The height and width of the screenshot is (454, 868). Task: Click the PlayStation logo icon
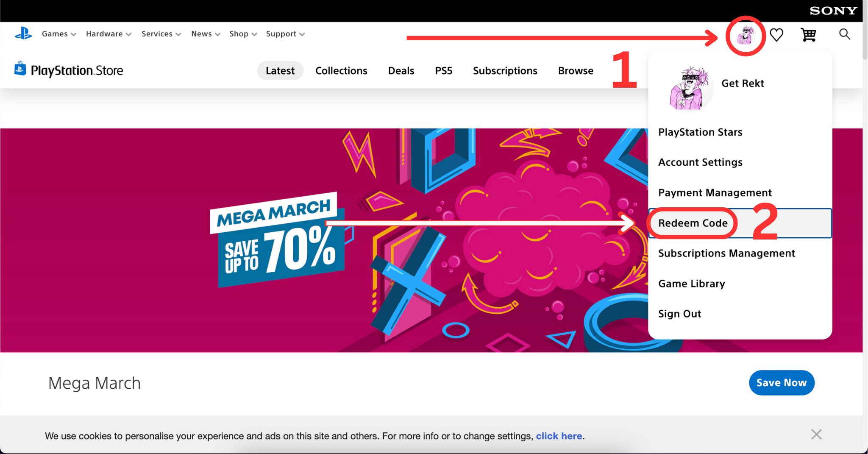[x=23, y=33]
